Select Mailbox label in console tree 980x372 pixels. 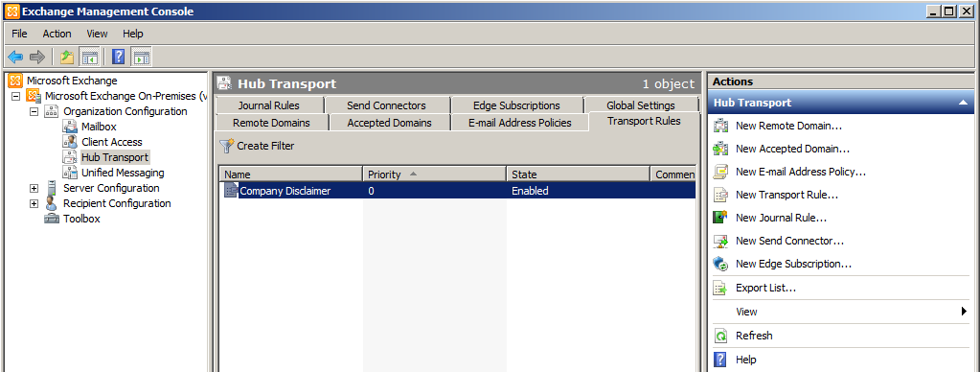[99, 127]
